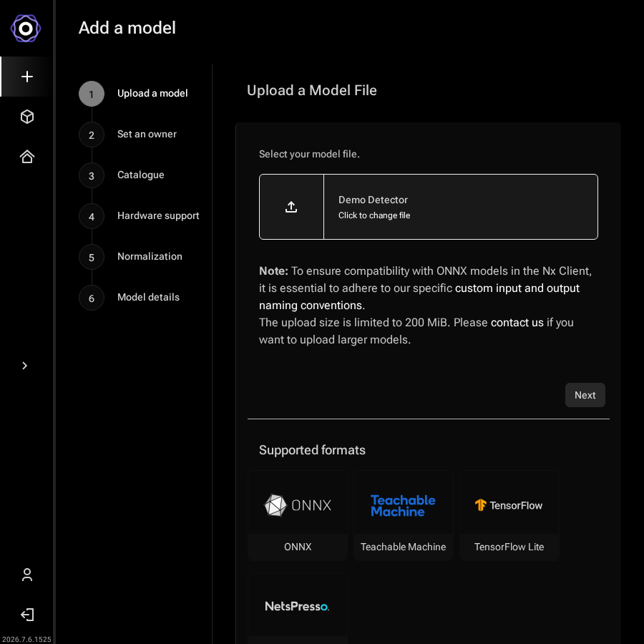Viewport: 644px width, 644px height.
Task: Select step 6 Model details
Action: 129,298
